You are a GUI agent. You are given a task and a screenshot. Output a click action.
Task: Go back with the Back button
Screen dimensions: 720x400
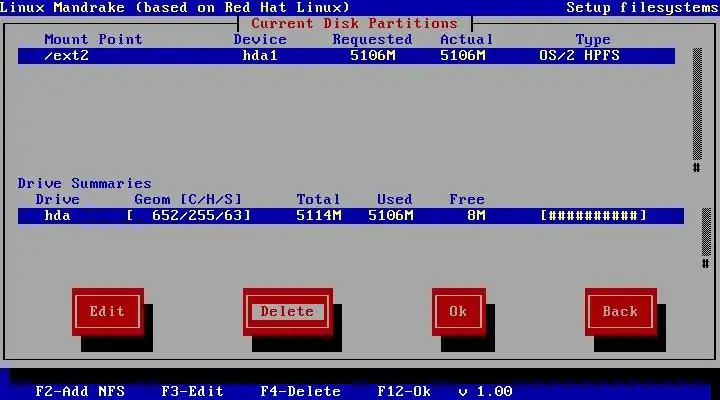[x=621, y=312]
